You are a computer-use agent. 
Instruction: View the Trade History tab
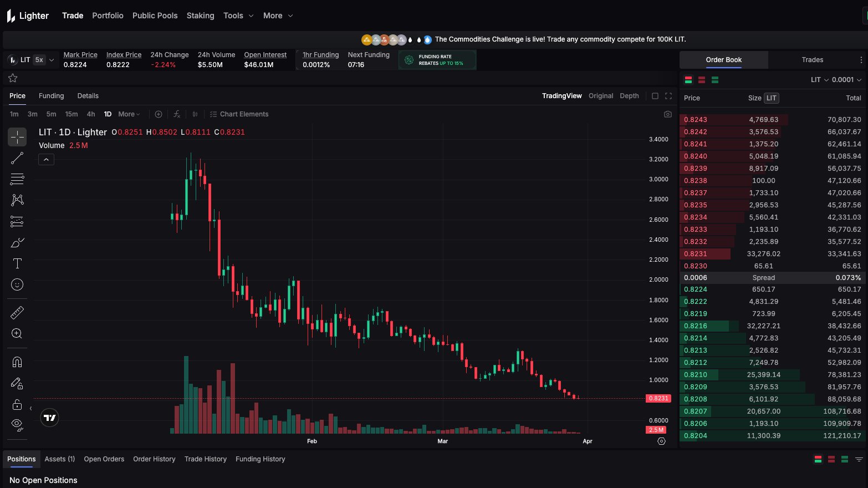pyautogui.click(x=206, y=459)
